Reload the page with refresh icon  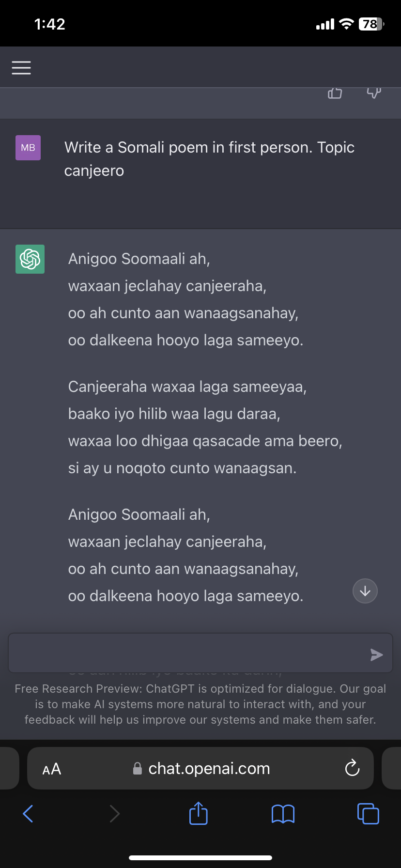pos(352,768)
